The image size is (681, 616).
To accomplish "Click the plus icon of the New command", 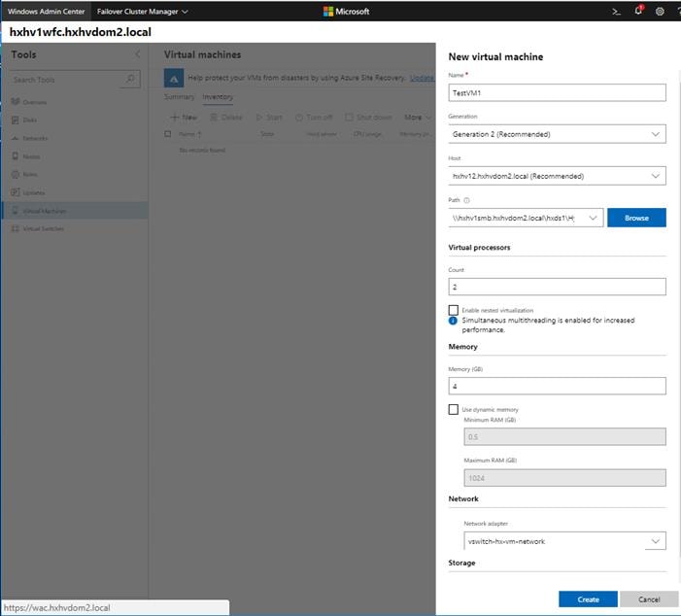I will pyautogui.click(x=175, y=118).
